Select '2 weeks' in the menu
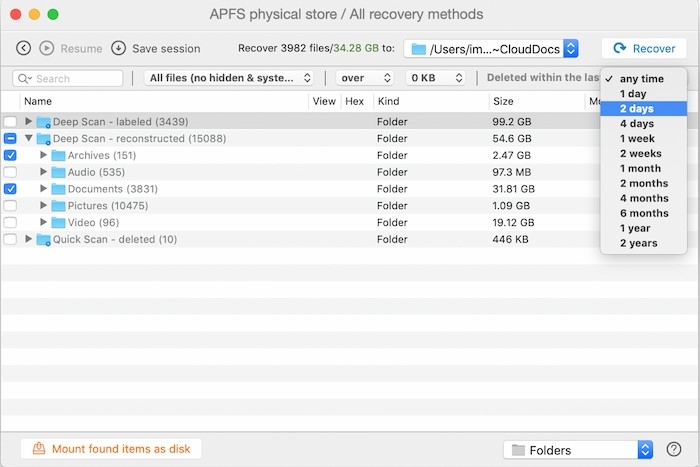The image size is (700, 467). [x=643, y=154]
